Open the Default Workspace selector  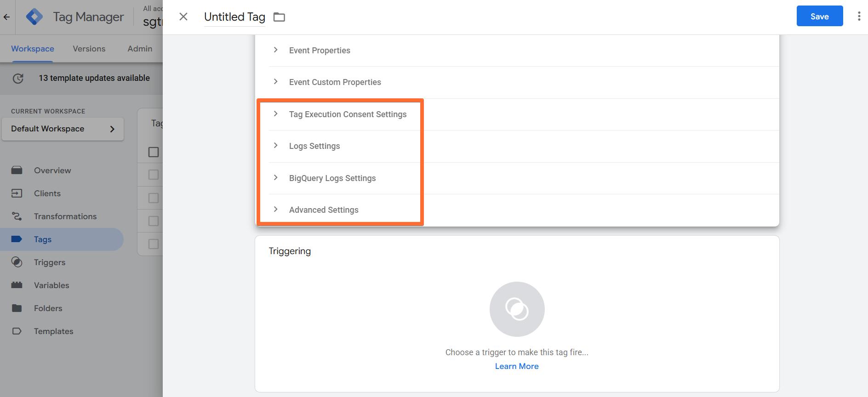[x=63, y=129]
